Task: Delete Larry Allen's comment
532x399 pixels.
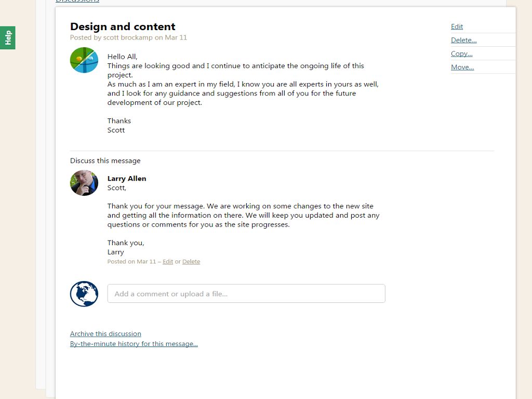Action: coord(191,262)
